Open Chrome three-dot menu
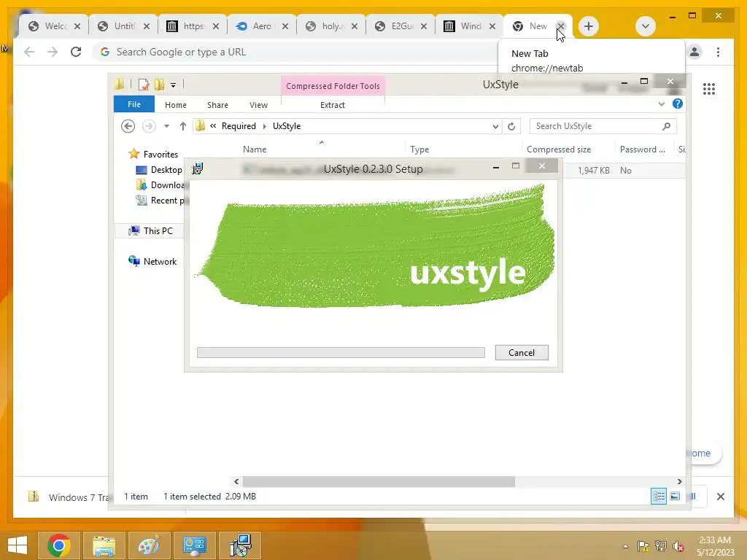This screenshot has height=560, width=747. [718, 52]
